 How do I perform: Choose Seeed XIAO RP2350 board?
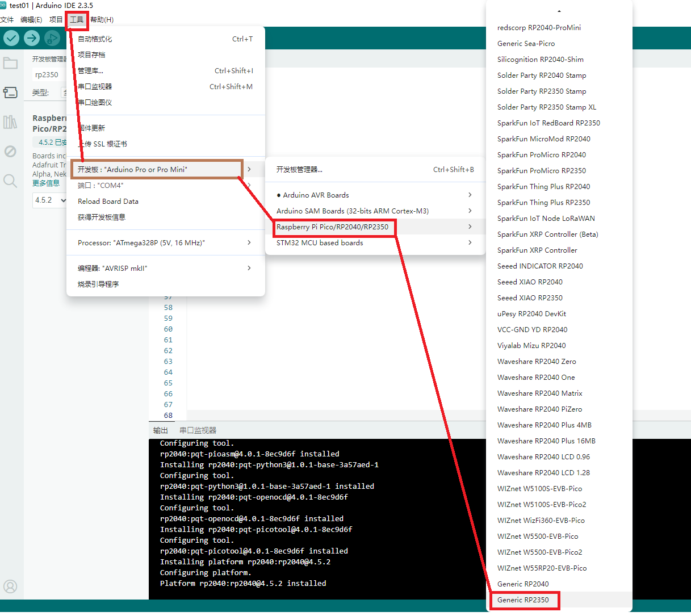(x=559, y=297)
